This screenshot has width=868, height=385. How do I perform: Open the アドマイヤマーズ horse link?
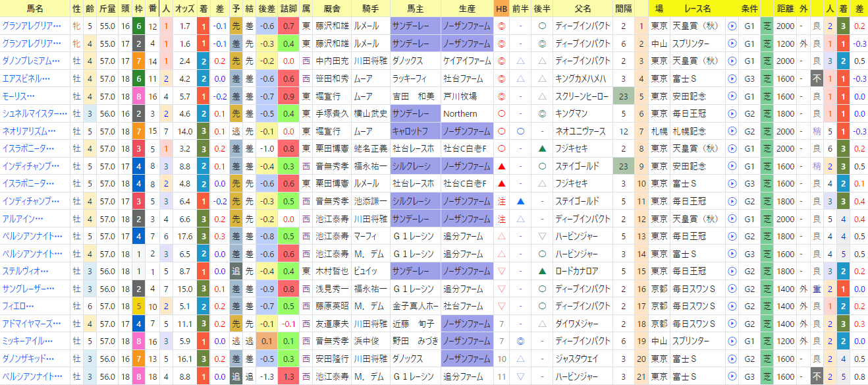pos(32,323)
